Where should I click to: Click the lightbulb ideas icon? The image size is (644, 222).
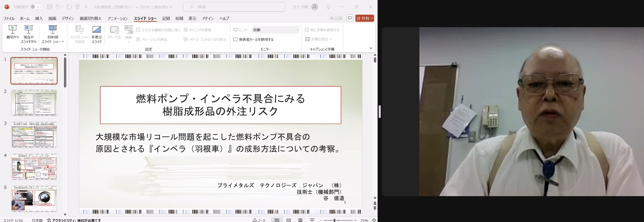[328, 7]
